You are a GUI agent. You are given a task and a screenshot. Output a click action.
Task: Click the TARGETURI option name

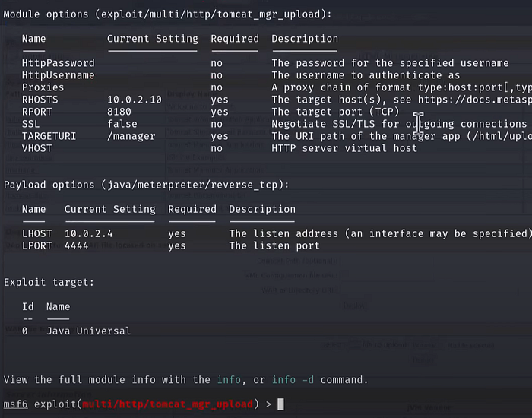point(49,136)
